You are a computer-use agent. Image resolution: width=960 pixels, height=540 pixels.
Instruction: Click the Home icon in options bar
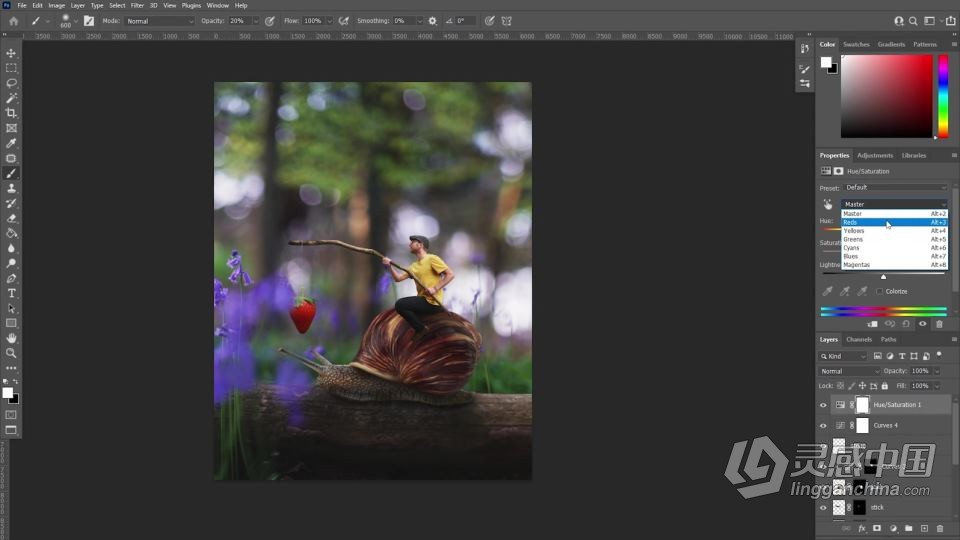[x=13, y=21]
